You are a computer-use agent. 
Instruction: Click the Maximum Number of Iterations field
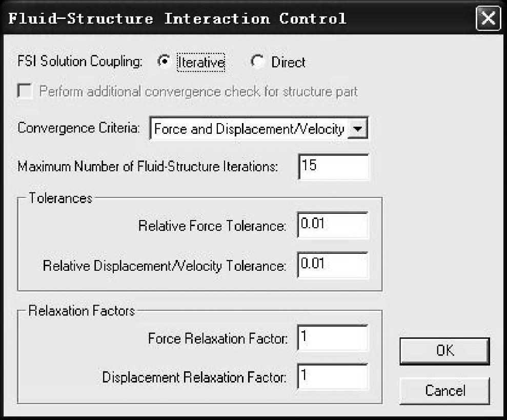point(333,167)
